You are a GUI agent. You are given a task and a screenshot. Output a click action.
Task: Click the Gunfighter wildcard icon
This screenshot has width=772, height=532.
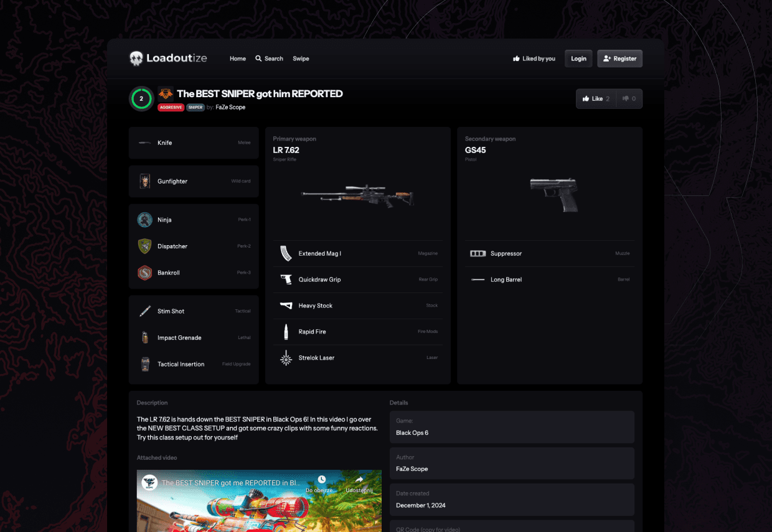pos(145,181)
